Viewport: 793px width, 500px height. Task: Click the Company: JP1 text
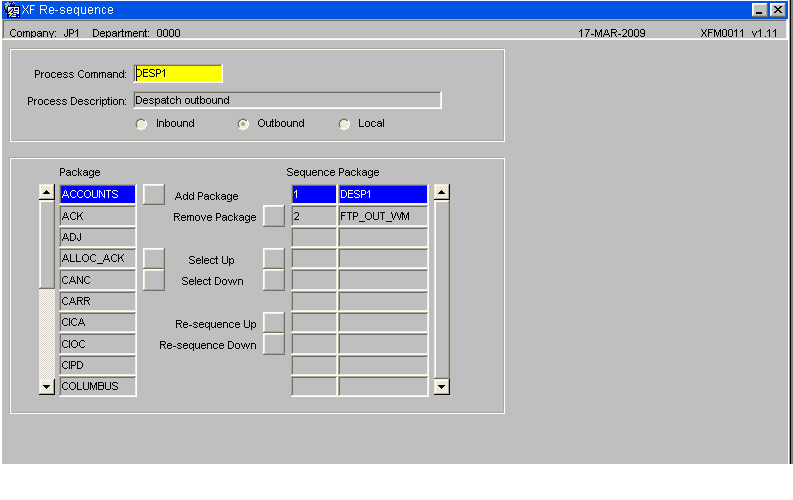tap(45, 33)
